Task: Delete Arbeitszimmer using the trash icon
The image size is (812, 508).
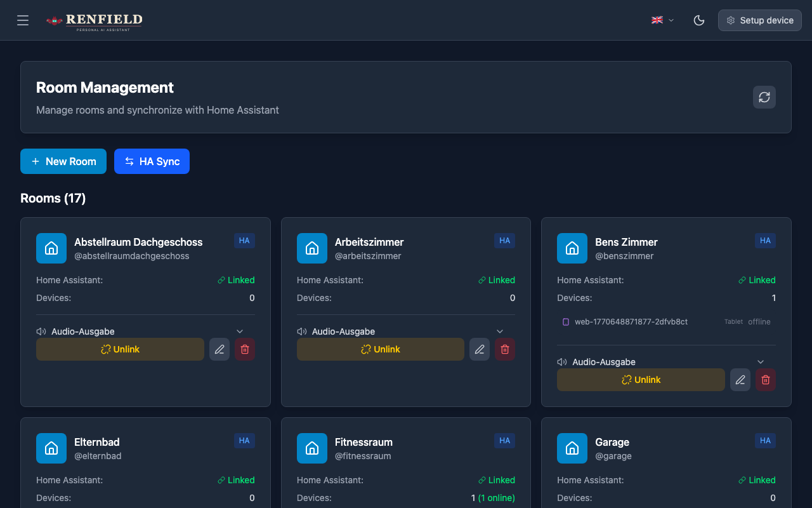Action: 505,349
